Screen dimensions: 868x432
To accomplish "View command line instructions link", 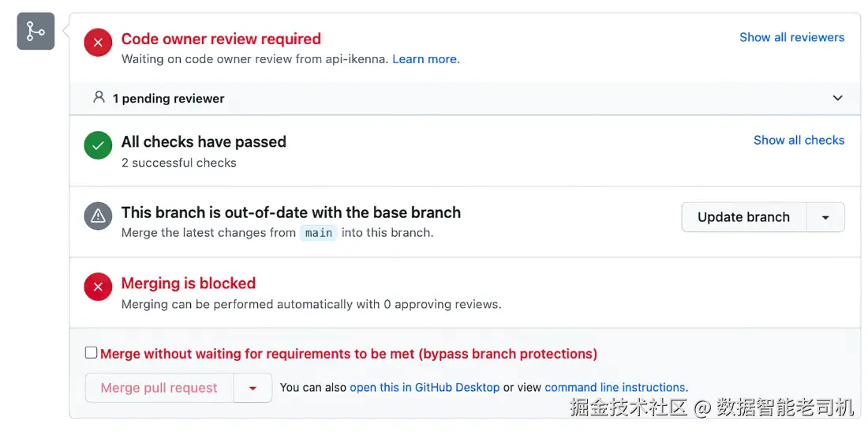I will (x=615, y=388).
